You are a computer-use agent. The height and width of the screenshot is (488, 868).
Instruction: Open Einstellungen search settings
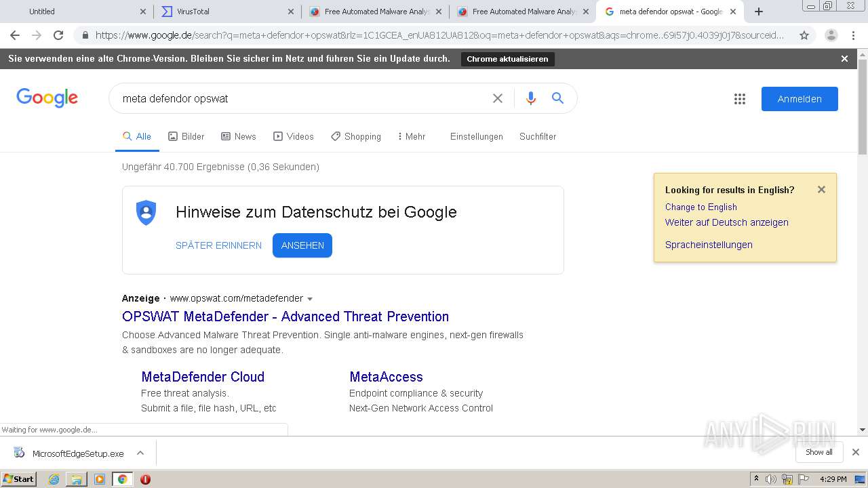tap(477, 136)
